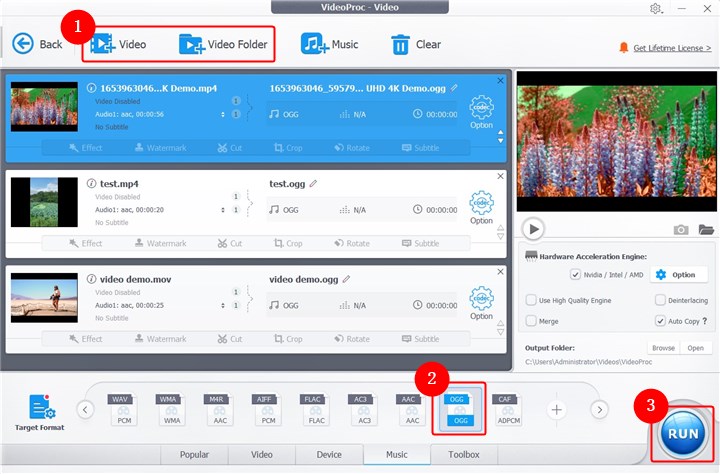Select AIFF PCM format

point(268,409)
